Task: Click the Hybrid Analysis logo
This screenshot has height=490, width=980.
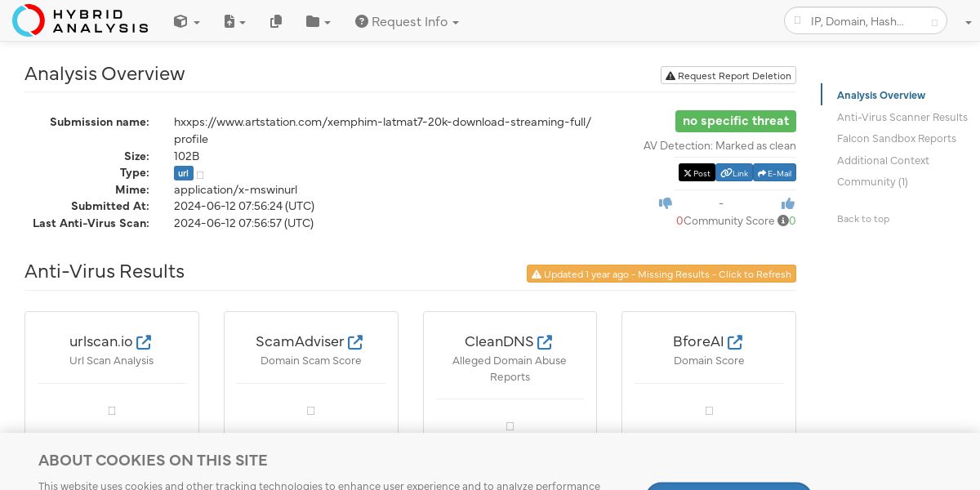Action: (80, 20)
